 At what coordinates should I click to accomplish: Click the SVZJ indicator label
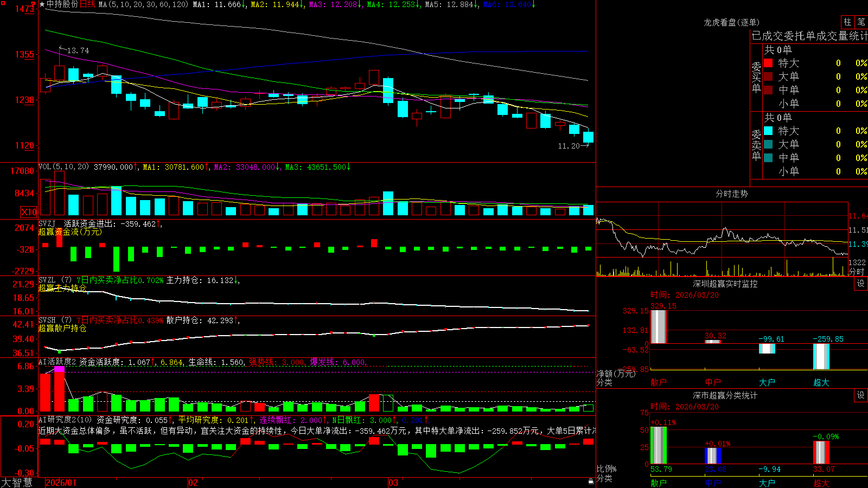tap(47, 223)
